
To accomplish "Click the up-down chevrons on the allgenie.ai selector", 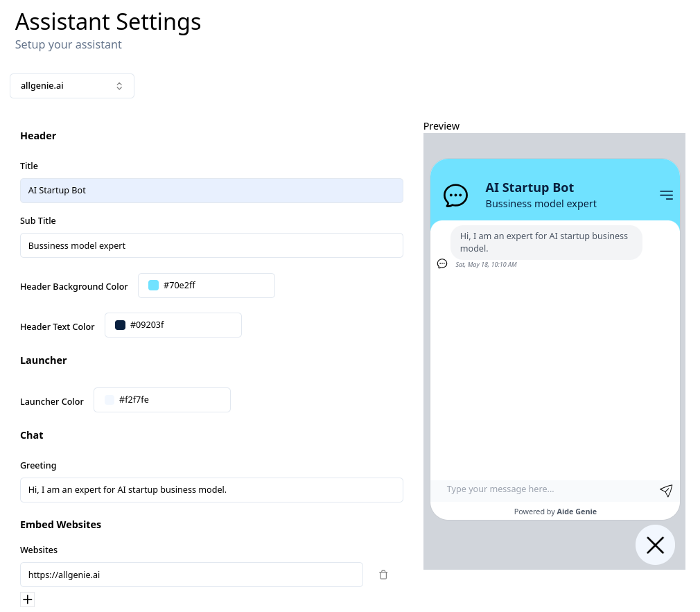I will 119,85.
